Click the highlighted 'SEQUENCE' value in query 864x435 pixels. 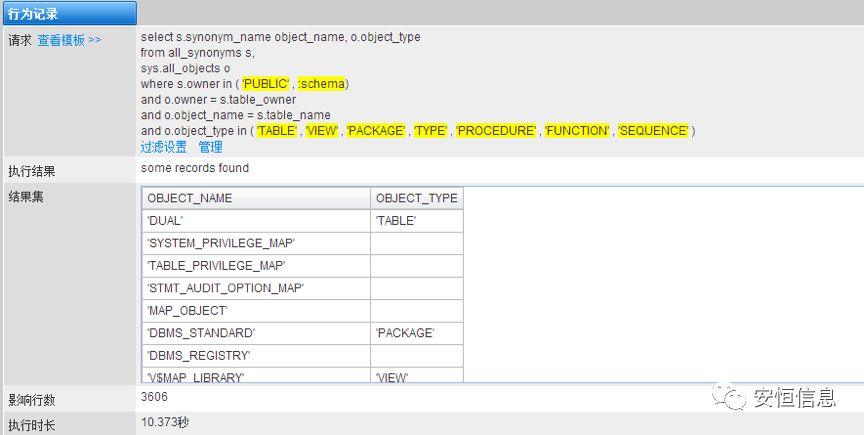(654, 131)
